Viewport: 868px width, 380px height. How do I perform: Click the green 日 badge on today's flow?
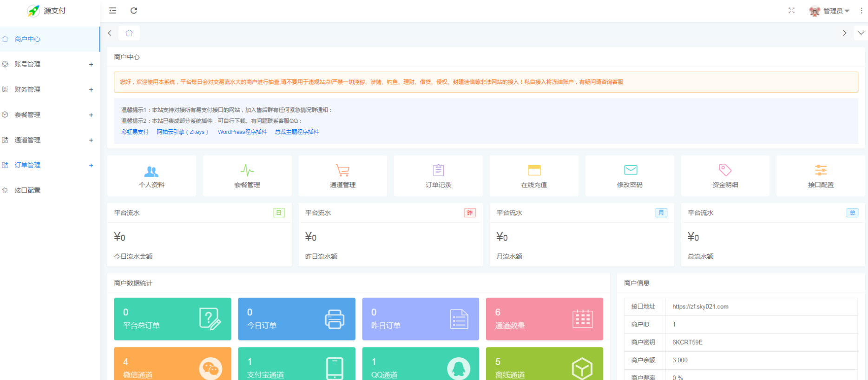pyautogui.click(x=279, y=213)
